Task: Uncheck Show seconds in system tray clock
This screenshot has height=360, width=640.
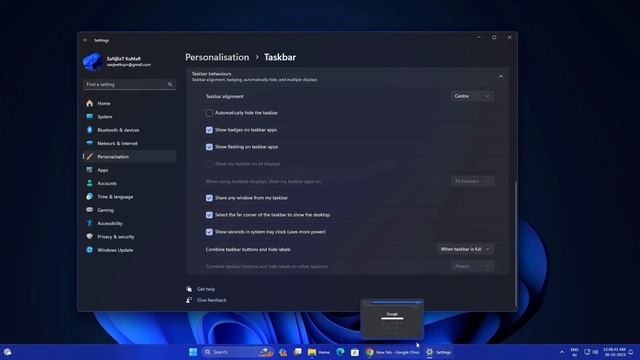Action: (209, 232)
